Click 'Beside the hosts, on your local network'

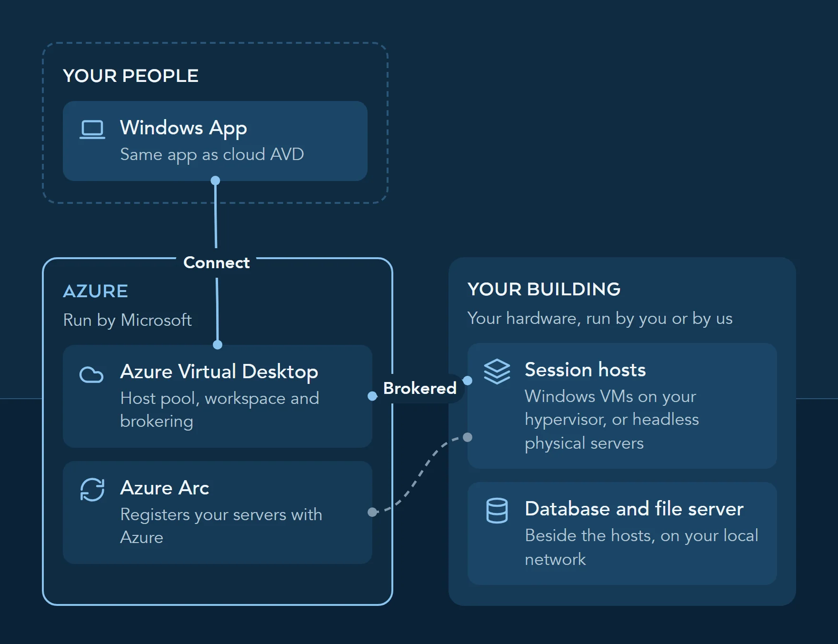click(641, 547)
